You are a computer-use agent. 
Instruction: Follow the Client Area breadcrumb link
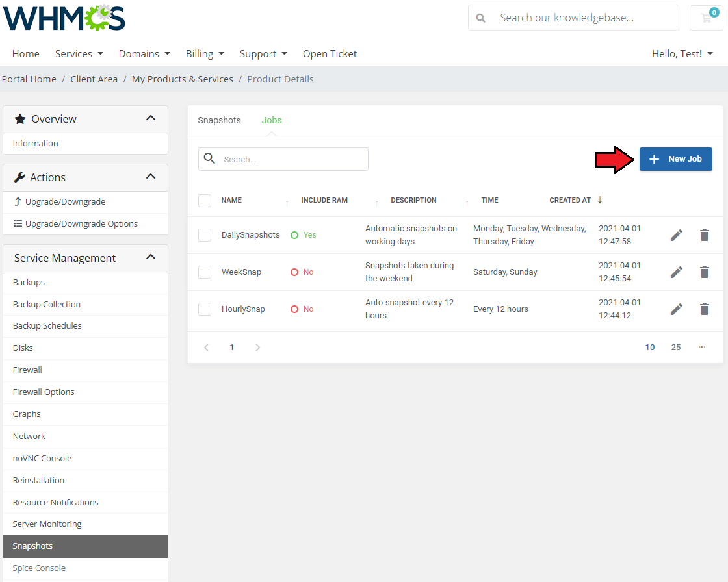(94, 79)
